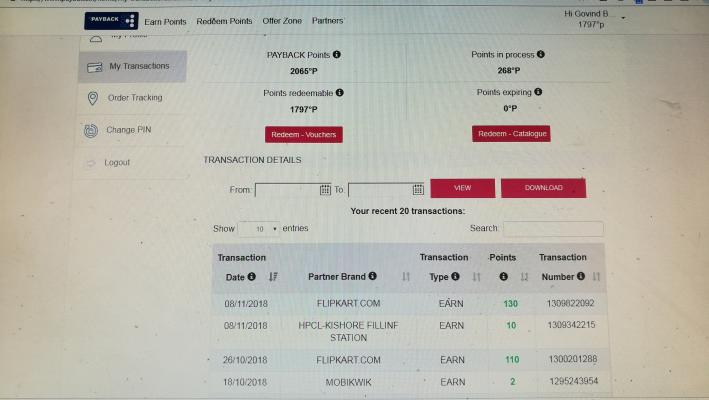Show info for Points in process
Image resolution: width=709 pixels, height=400 pixels.
coord(541,54)
